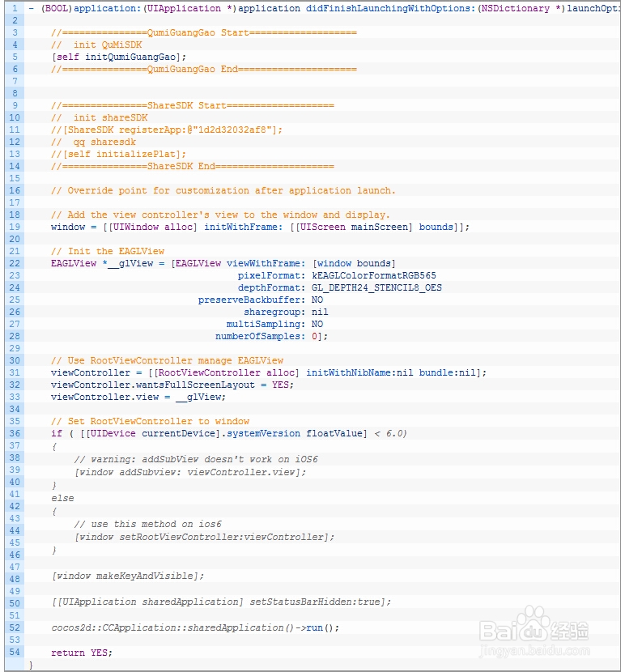Click "initWithNibName:nil" in the viewController line
Viewport: 625px width, 672px height.
359,373
